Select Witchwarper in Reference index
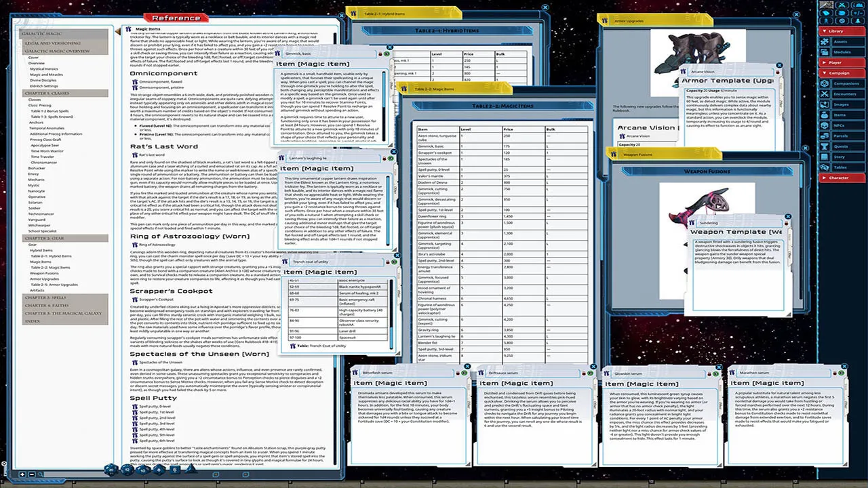 pyautogui.click(x=39, y=225)
